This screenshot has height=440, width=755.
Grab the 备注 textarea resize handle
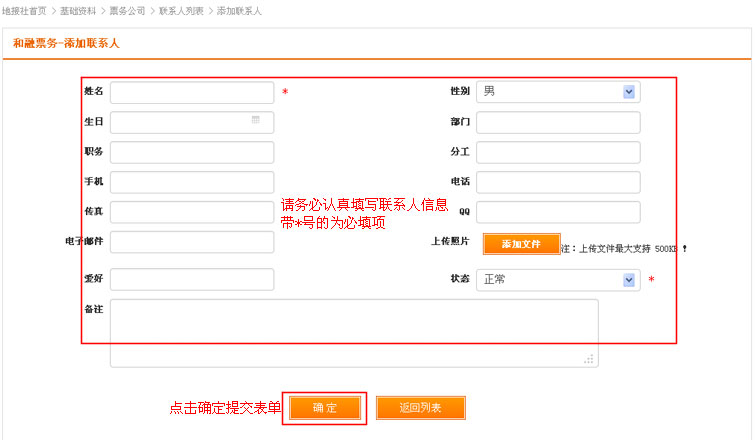click(590, 359)
